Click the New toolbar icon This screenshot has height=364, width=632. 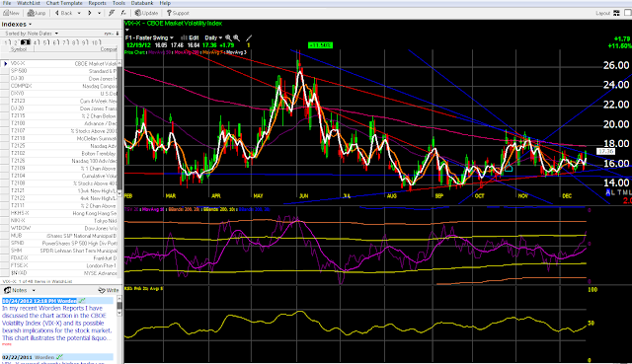(x=12, y=13)
